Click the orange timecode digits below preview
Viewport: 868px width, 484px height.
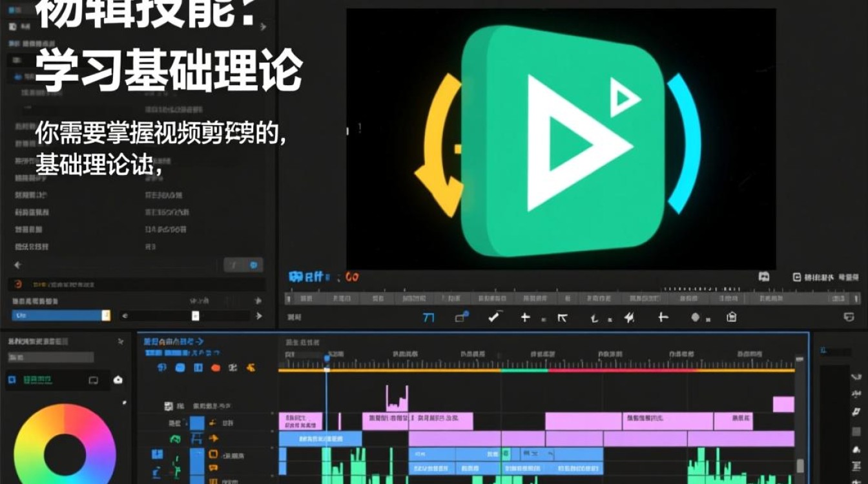[x=351, y=277]
